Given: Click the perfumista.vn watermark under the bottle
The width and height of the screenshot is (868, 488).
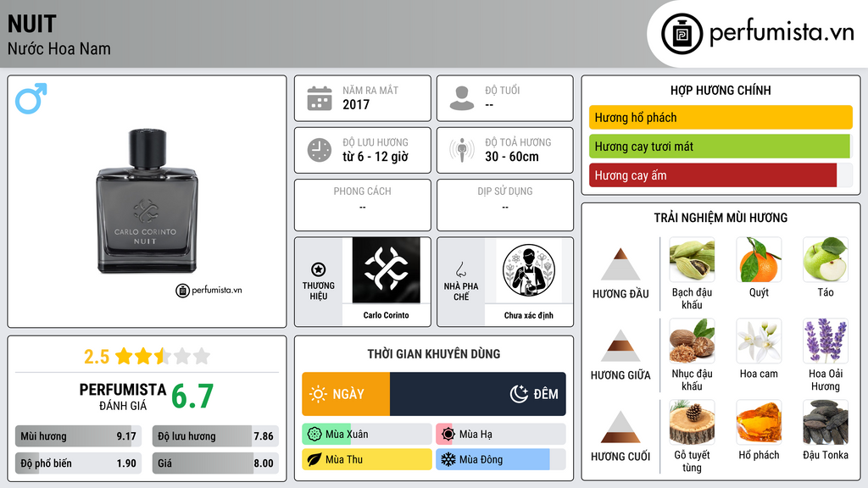Looking at the screenshot, I should pyautogui.click(x=209, y=290).
